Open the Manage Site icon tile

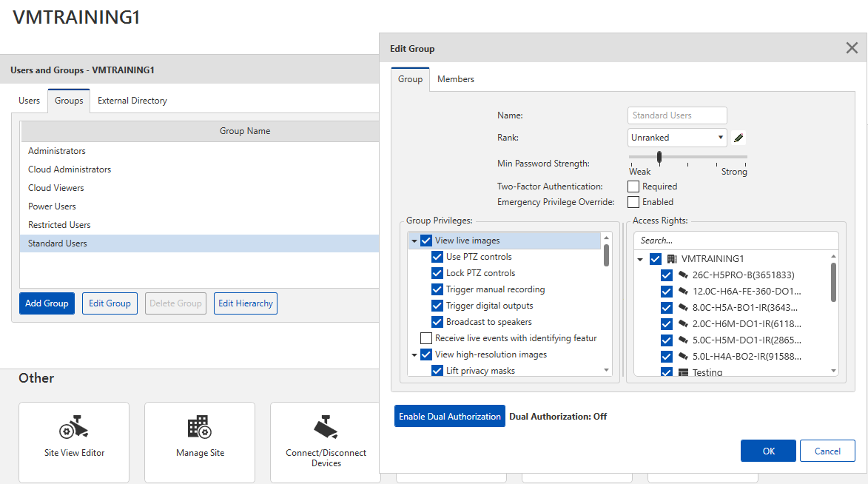[x=200, y=443]
